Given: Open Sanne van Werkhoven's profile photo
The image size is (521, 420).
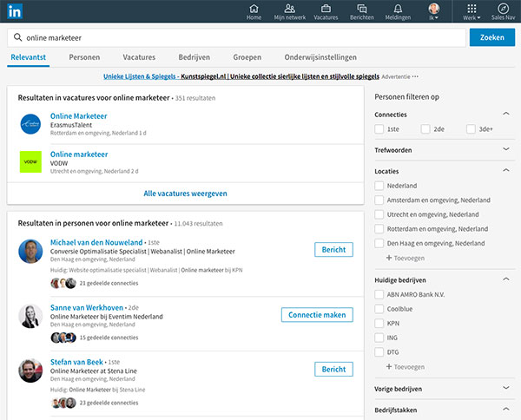Looking at the screenshot, I should pyautogui.click(x=30, y=317).
